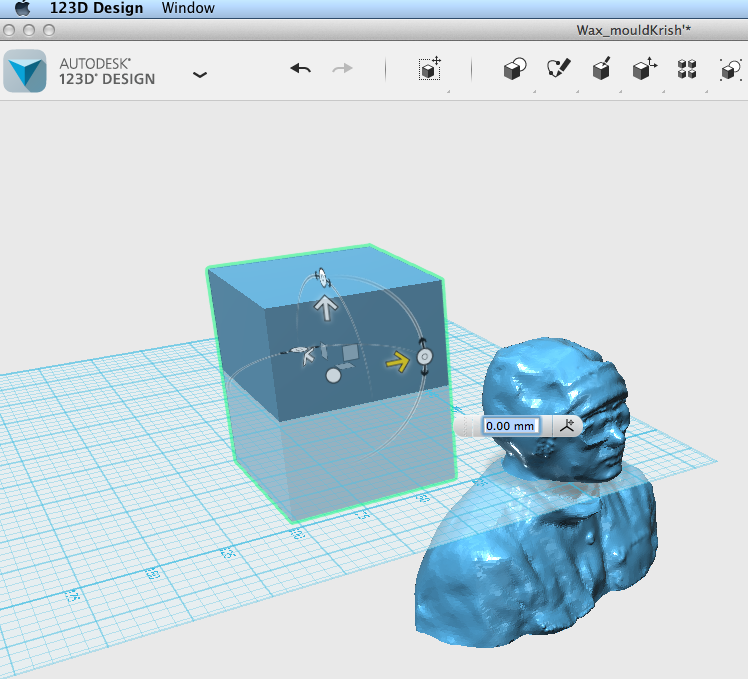
Task: Open the Pattern tool icon
Action: (x=687, y=69)
